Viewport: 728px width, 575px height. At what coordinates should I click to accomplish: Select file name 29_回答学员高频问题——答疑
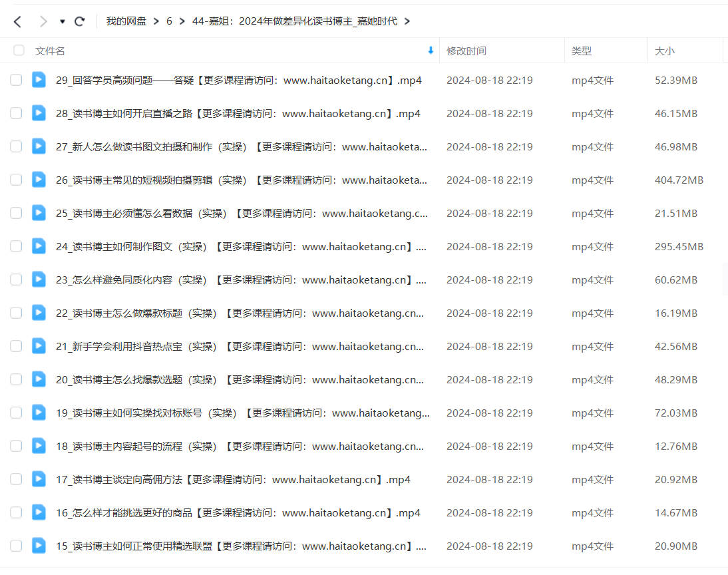(x=239, y=81)
